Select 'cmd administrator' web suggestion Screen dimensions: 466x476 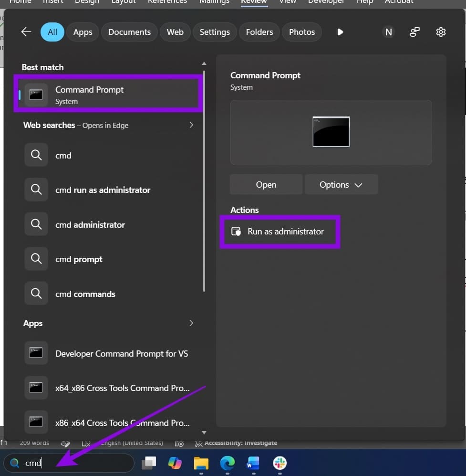pos(109,224)
